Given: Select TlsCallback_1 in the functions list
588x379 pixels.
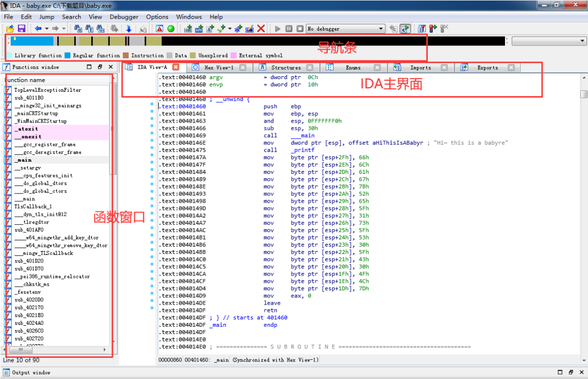Looking at the screenshot, I should 33,207.
